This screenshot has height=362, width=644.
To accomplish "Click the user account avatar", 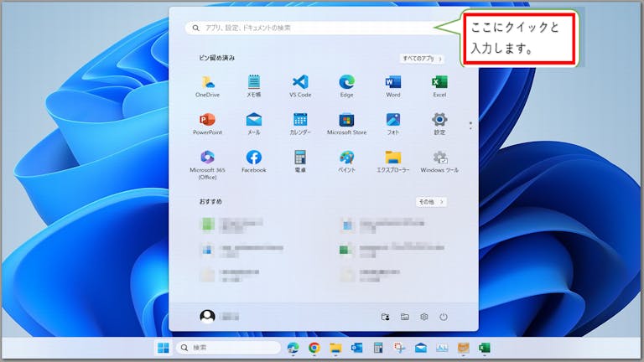I will pyautogui.click(x=207, y=317).
